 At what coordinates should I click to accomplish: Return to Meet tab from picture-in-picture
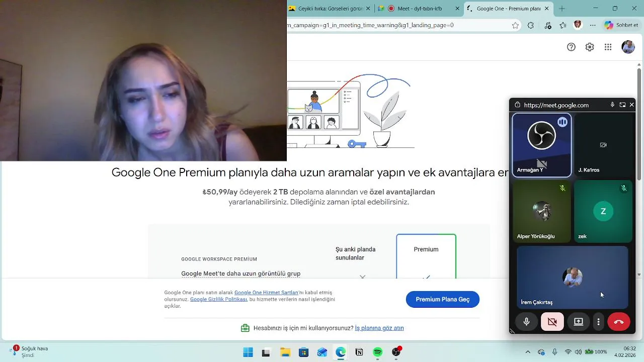[x=622, y=105]
